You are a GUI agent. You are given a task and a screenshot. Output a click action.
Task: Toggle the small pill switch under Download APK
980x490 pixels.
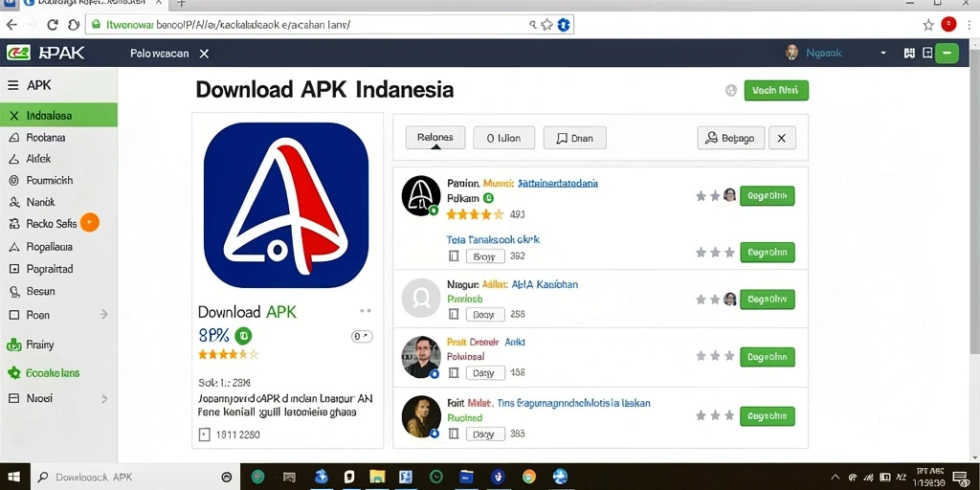pos(362,336)
